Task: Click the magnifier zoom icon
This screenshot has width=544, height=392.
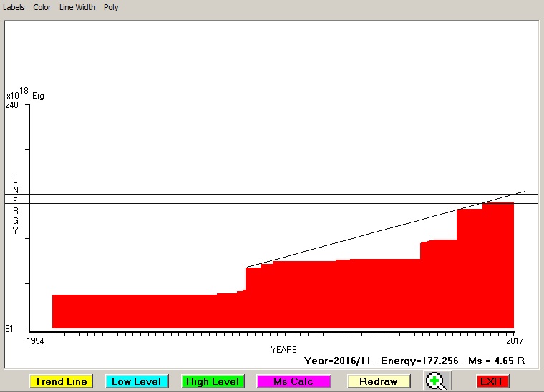Action: [435, 381]
